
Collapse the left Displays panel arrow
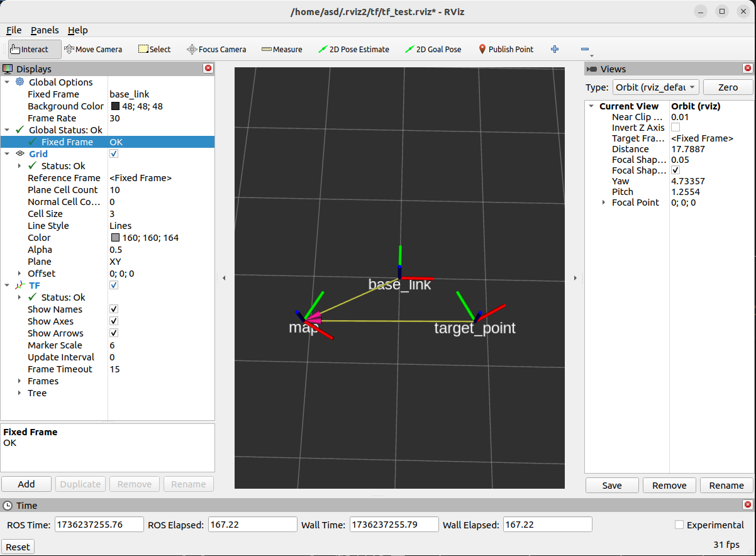click(224, 277)
